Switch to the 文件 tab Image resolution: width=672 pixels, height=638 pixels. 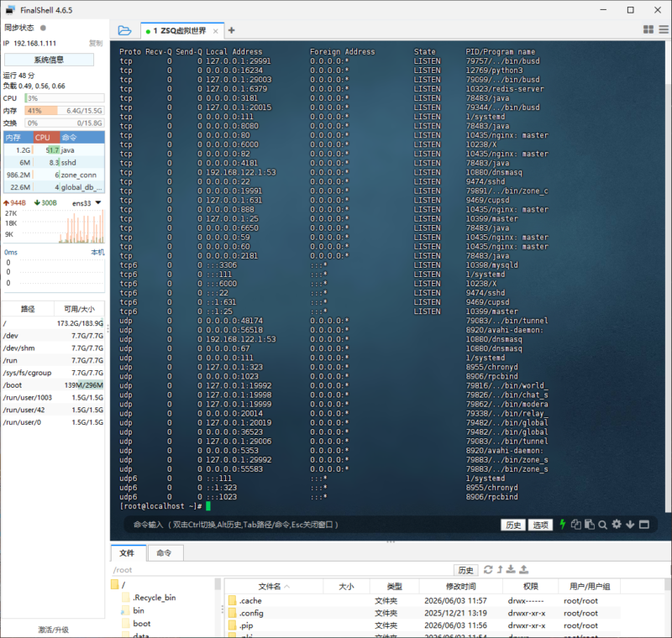click(129, 552)
